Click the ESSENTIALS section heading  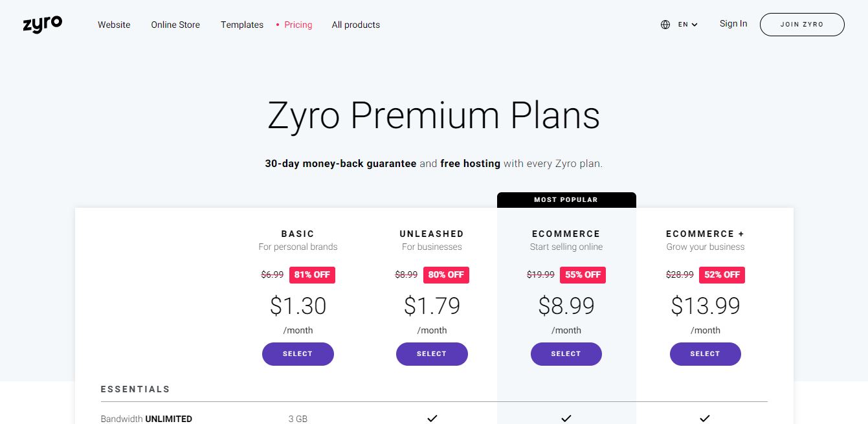pos(135,389)
